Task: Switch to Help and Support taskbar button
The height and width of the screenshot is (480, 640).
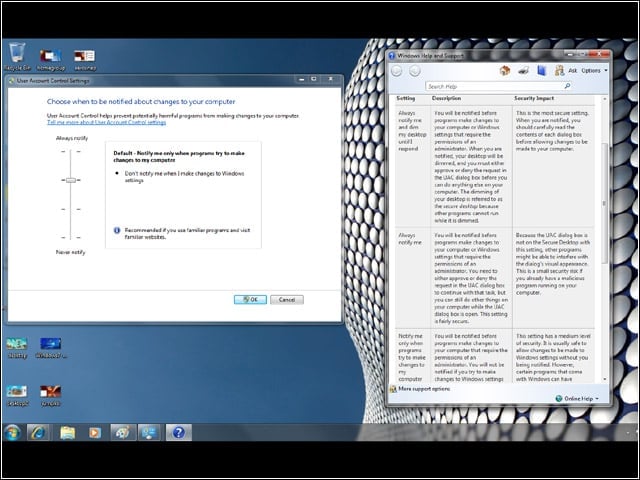Action: coord(178,433)
